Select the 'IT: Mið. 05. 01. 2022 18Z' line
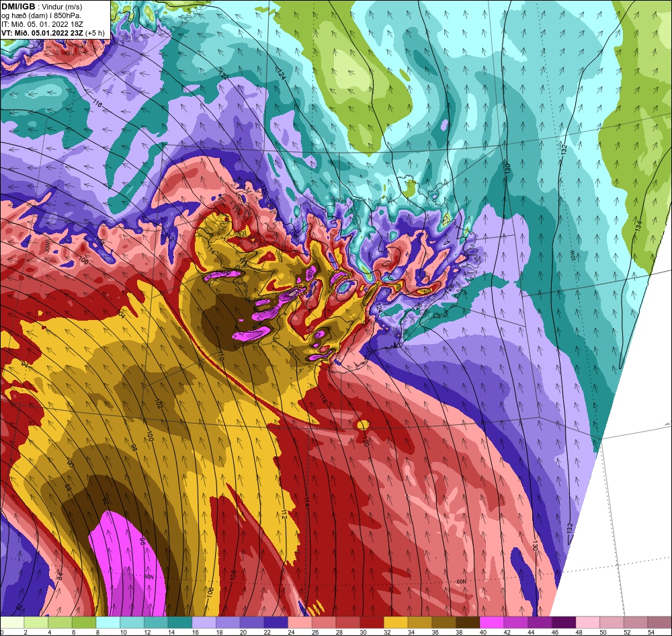The height and width of the screenshot is (636, 672). click(43, 24)
